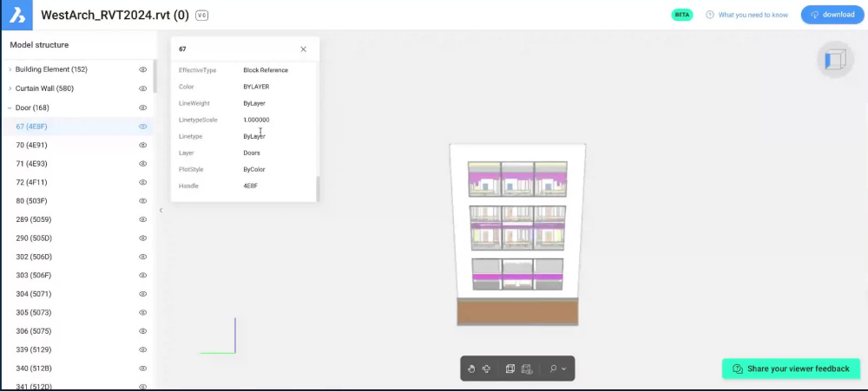
Task: Hide door 80 (503F)
Action: pyautogui.click(x=143, y=201)
